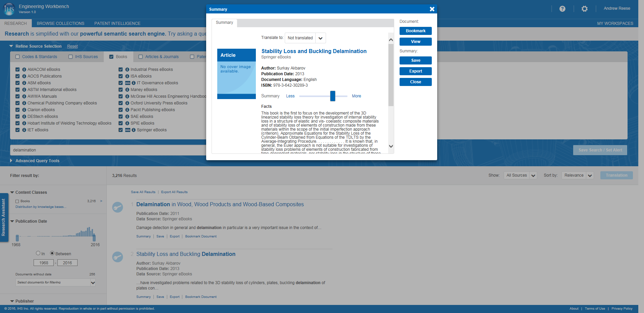Click info icon next to AWWA Manuals
This screenshot has width=644, height=313.
(x=24, y=96)
